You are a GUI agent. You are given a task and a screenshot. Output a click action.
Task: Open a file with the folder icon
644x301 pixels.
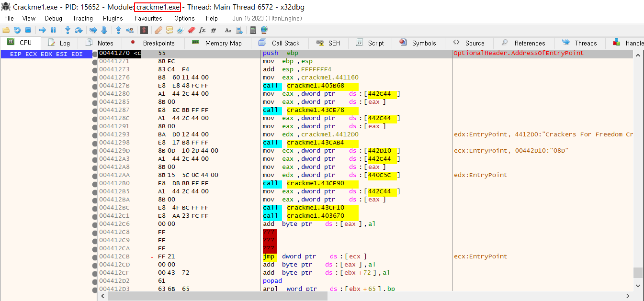[x=6, y=30]
